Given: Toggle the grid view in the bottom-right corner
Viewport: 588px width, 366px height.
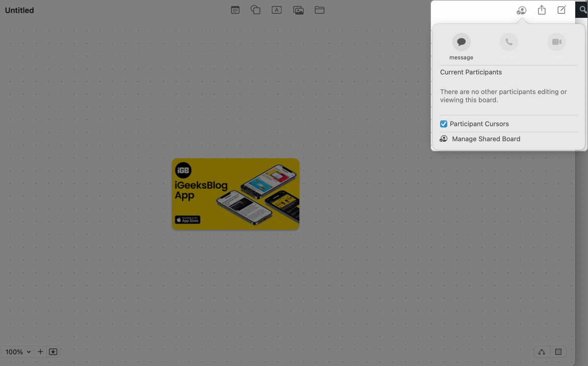Looking at the screenshot, I should [558, 352].
